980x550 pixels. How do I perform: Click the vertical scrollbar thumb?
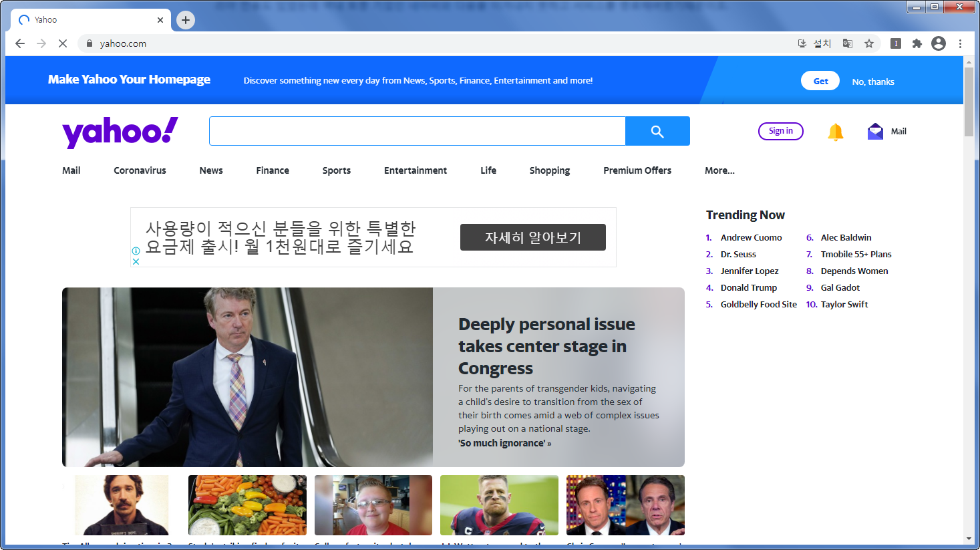click(969, 102)
